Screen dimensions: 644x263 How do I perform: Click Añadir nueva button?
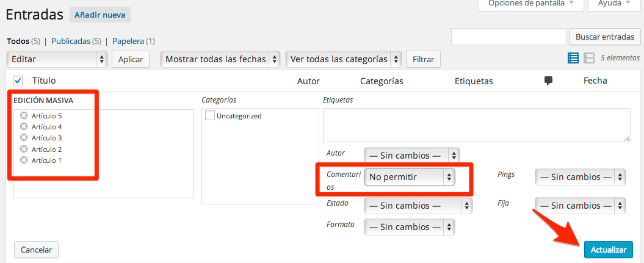click(x=99, y=15)
